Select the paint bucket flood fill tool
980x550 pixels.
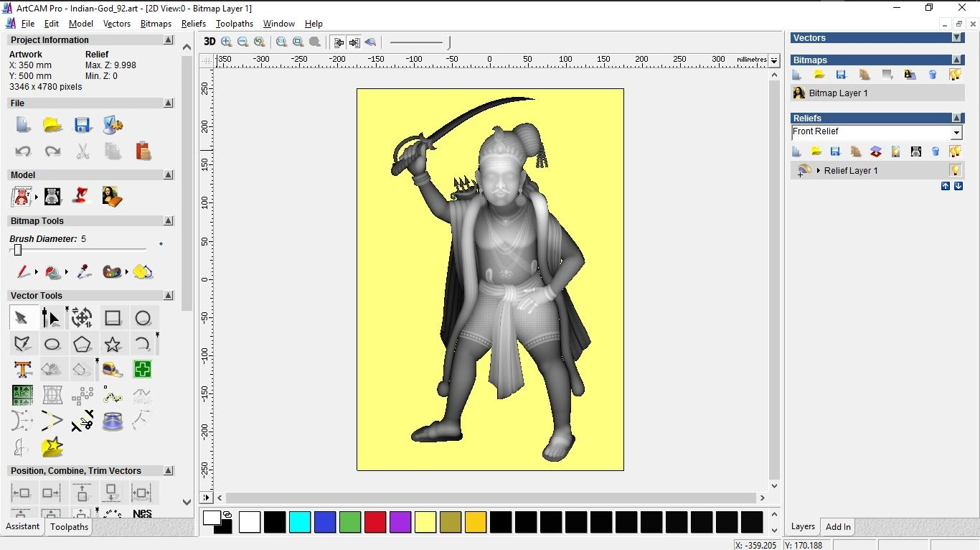click(53, 272)
